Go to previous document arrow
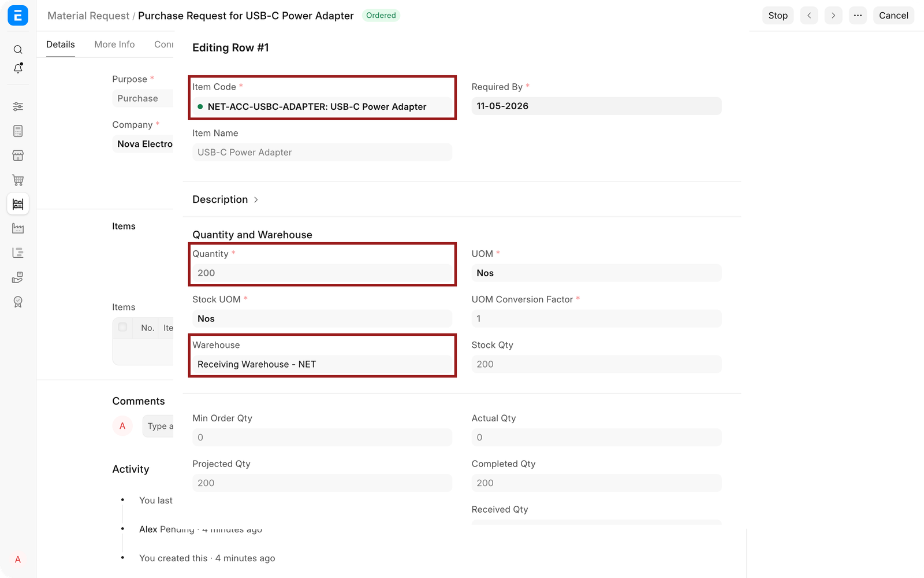This screenshot has height=578, width=924. (x=809, y=16)
